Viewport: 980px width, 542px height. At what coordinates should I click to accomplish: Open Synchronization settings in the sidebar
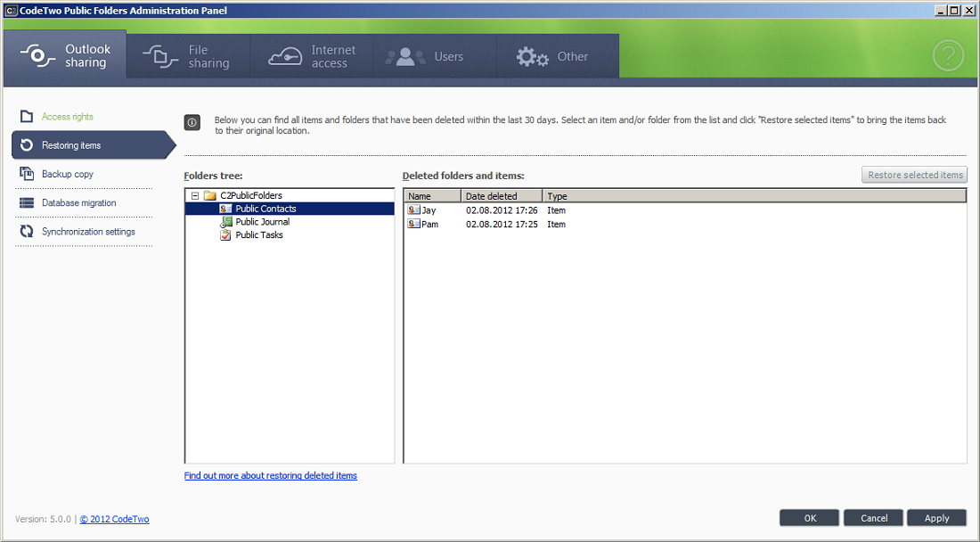[x=88, y=231]
